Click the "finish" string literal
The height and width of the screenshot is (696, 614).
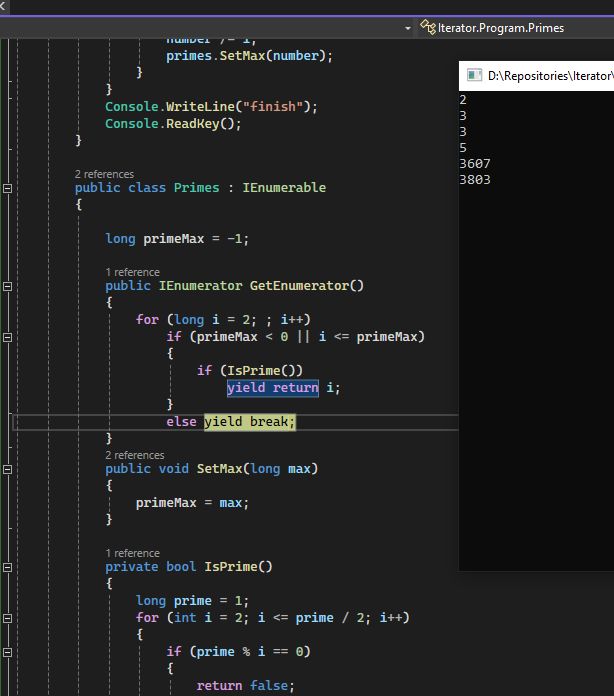pyautogui.click(x=273, y=107)
